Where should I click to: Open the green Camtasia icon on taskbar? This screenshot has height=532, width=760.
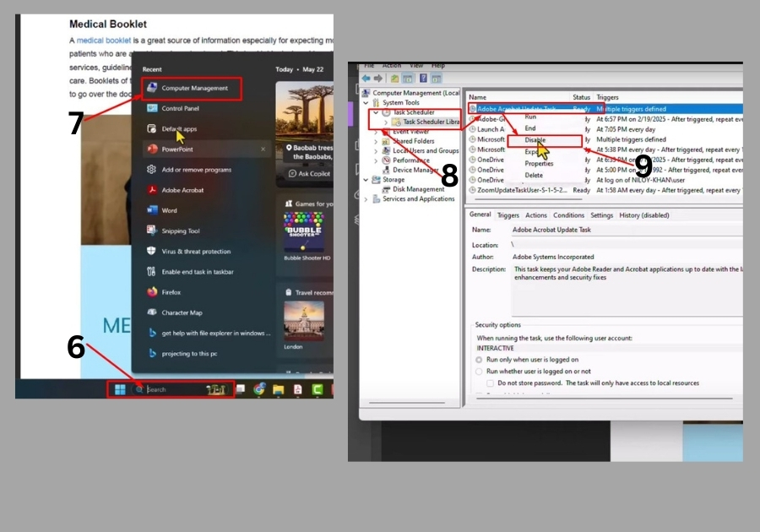pos(317,389)
